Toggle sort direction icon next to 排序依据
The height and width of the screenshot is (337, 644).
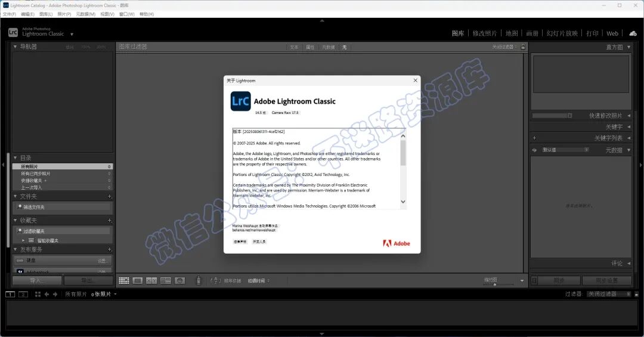pos(216,281)
